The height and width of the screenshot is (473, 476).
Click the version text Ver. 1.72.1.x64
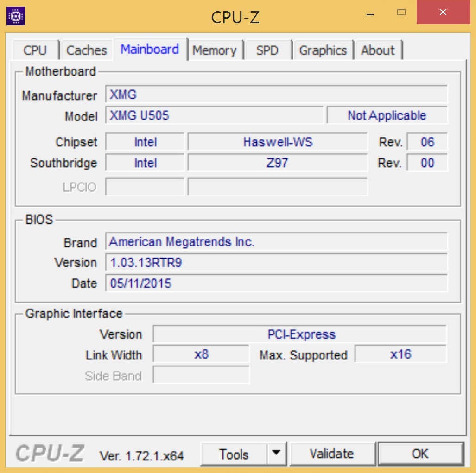click(x=141, y=455)
